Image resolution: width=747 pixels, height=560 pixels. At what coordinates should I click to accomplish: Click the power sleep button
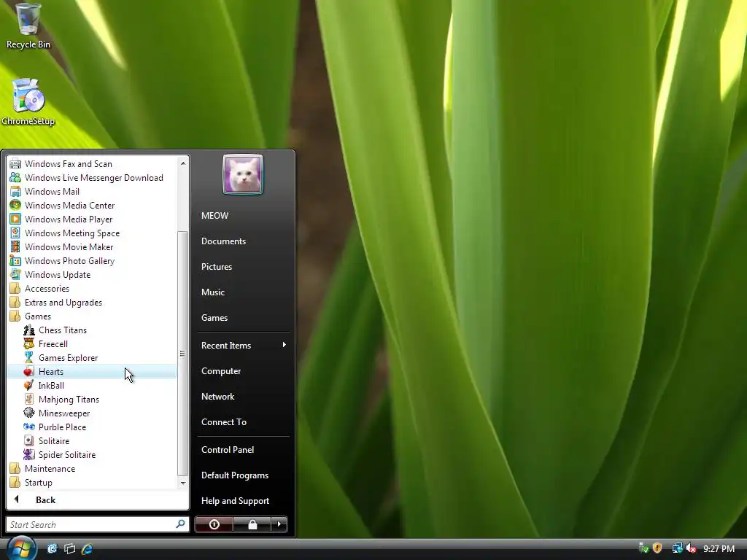[214, 524]
